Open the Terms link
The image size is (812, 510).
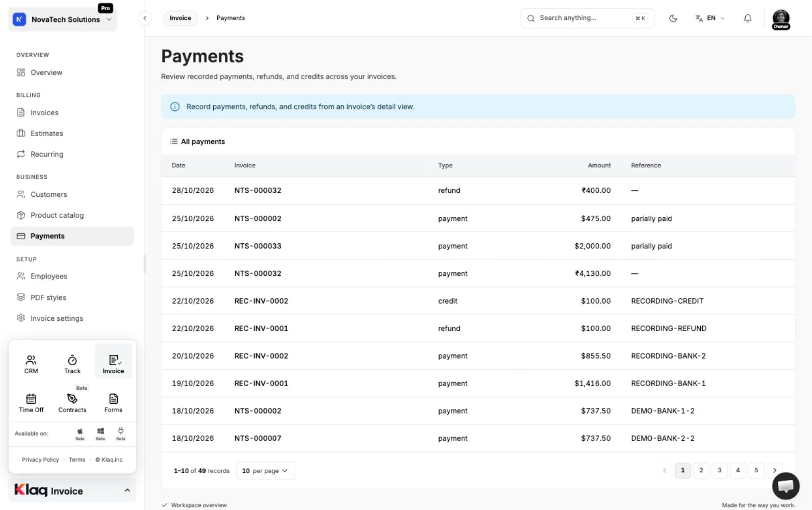(77, 460)
